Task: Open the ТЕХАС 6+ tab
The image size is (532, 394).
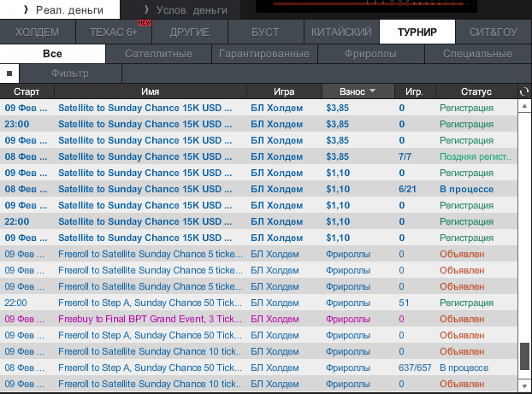Action: pos(114,32)
